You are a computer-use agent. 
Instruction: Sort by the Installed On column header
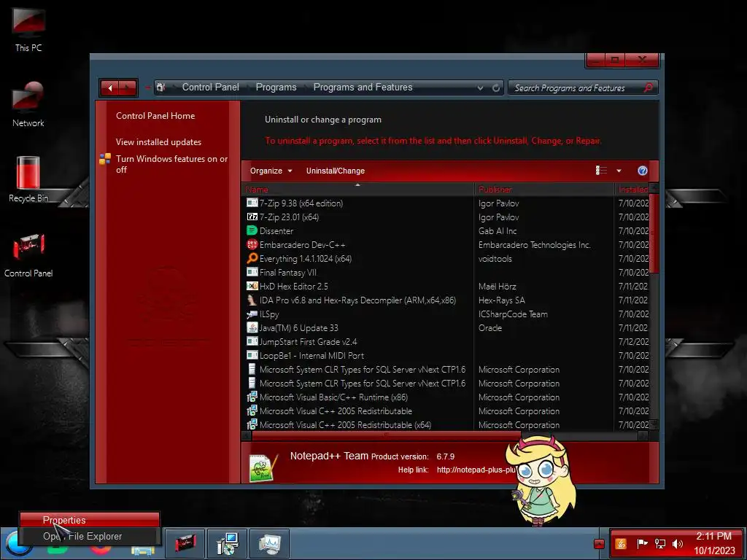[x=632, y=189]
